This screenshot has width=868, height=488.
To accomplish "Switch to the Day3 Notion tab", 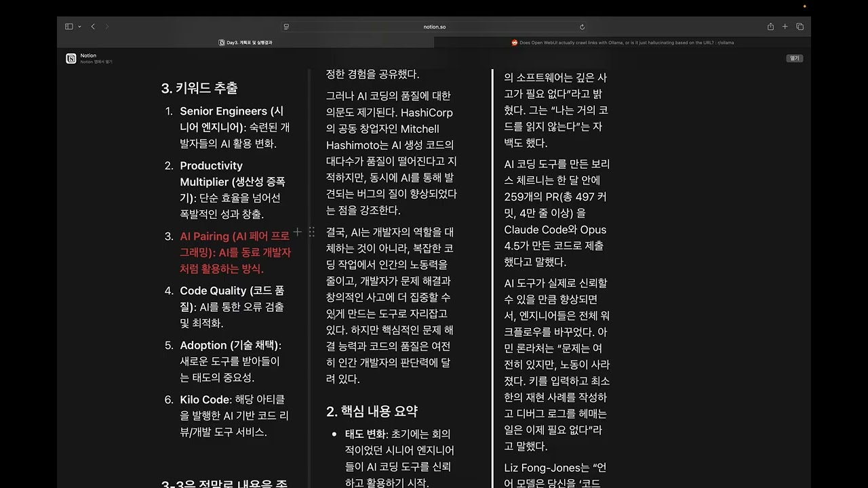I will point(245,42).
